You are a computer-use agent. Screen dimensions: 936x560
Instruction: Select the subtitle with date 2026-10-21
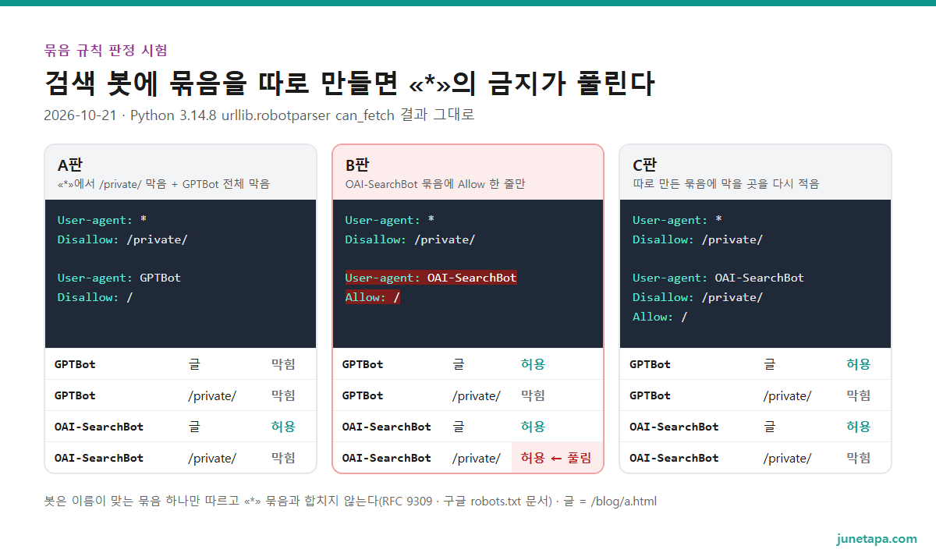pos(259,115)
